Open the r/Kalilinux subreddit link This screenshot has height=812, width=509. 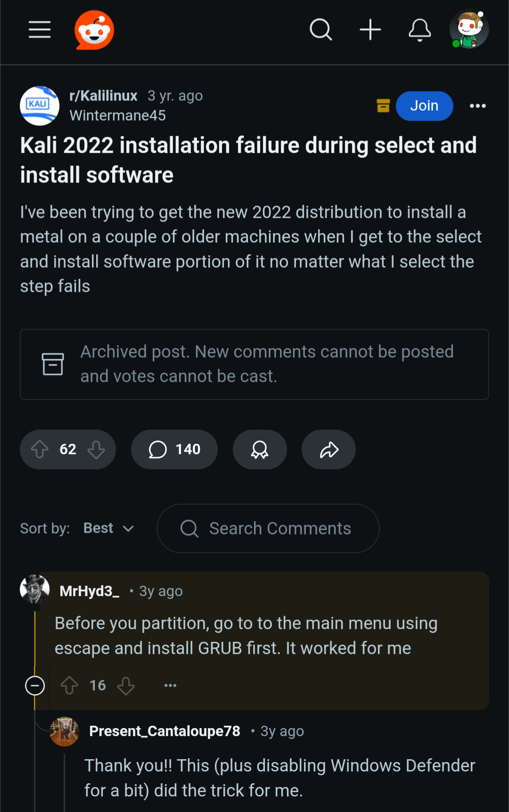pos(103,96)
